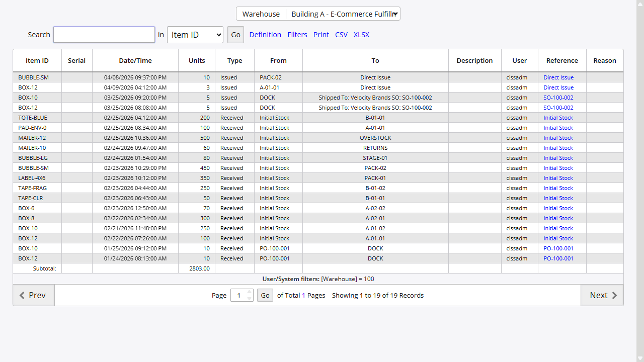Open the Initial Stock reference for TOTE-BLUE
Image resolution: width=644 pixels, height=362 pixels.
click(x=558, y=118)
